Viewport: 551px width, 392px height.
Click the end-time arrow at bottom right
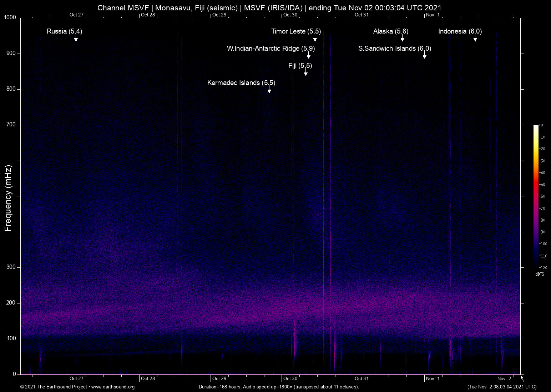tap(522, 378)
